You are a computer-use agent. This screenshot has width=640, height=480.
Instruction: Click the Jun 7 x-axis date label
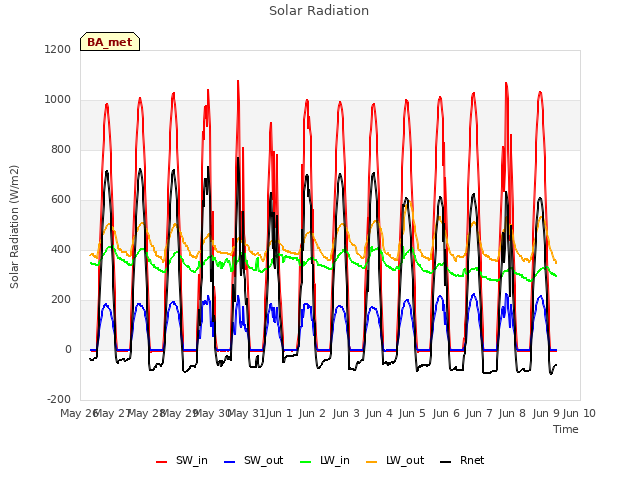point(479,413)
